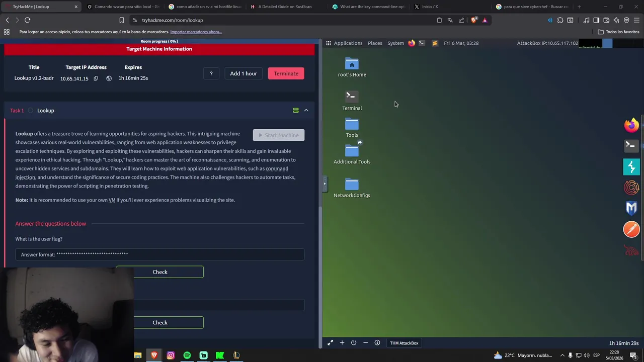Check the user flag answer
The width and height of the screenshot is (644, 362).
click(x=160, y=272)
